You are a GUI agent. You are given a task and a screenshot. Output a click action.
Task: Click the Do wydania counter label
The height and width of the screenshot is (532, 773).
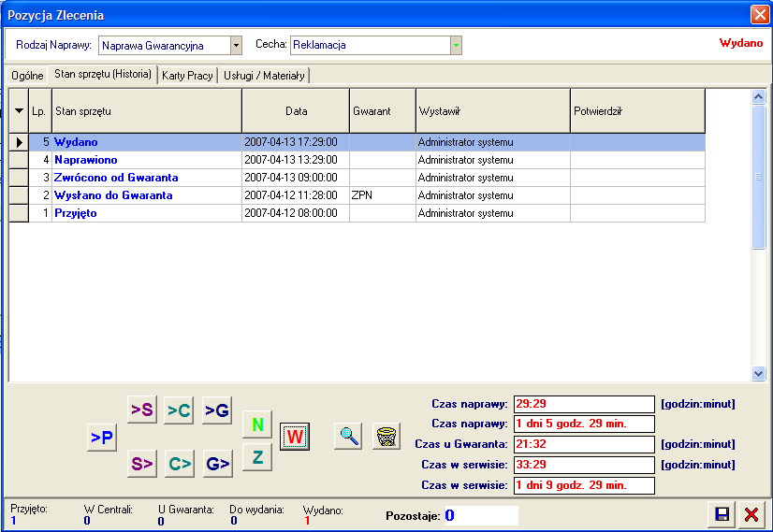[256, 510]
